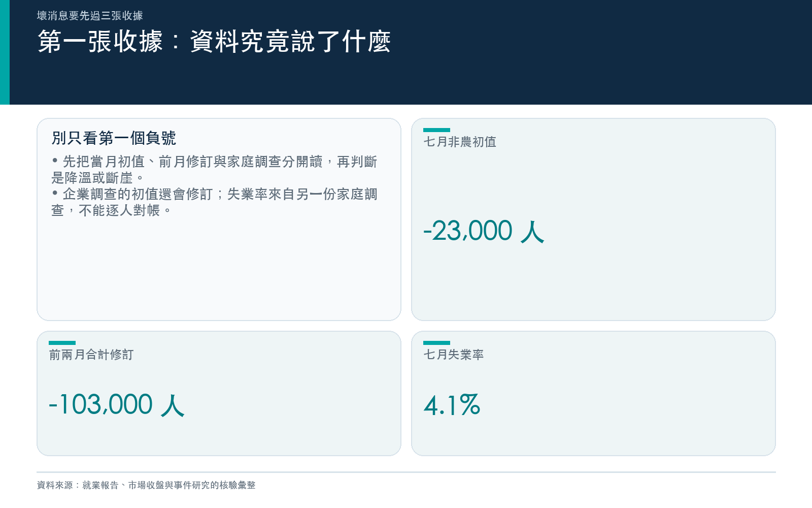
Task: Select the bullet starting 先把當月初值
Action: pos(214,170)
